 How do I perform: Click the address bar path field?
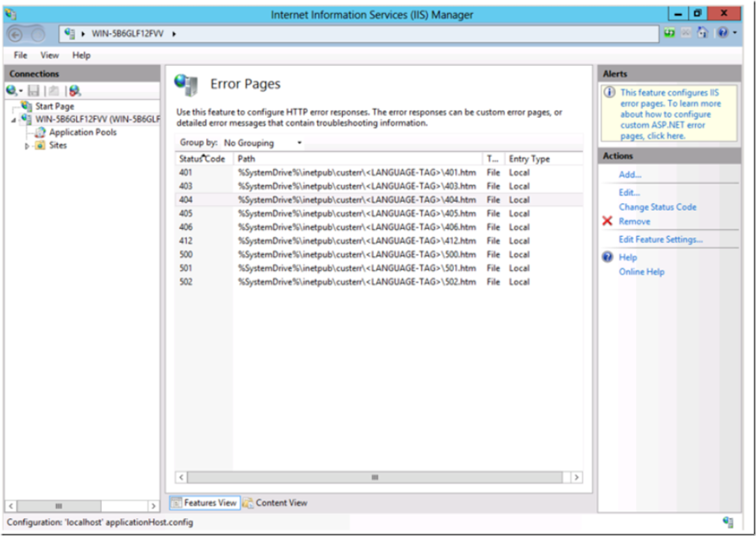point(359,34)
